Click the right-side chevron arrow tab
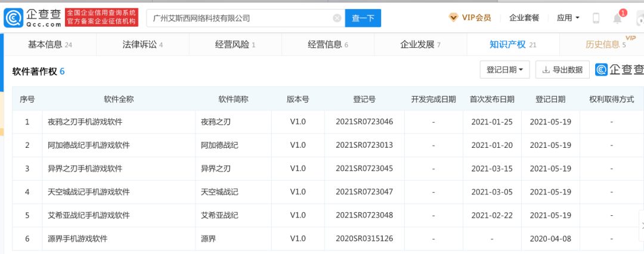 pyautogui.click(x=642, y=225)
